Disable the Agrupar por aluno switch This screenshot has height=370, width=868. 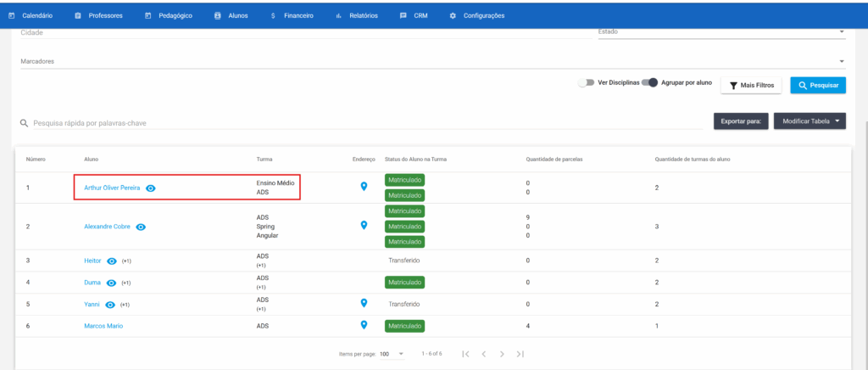(x=650, y=83)
